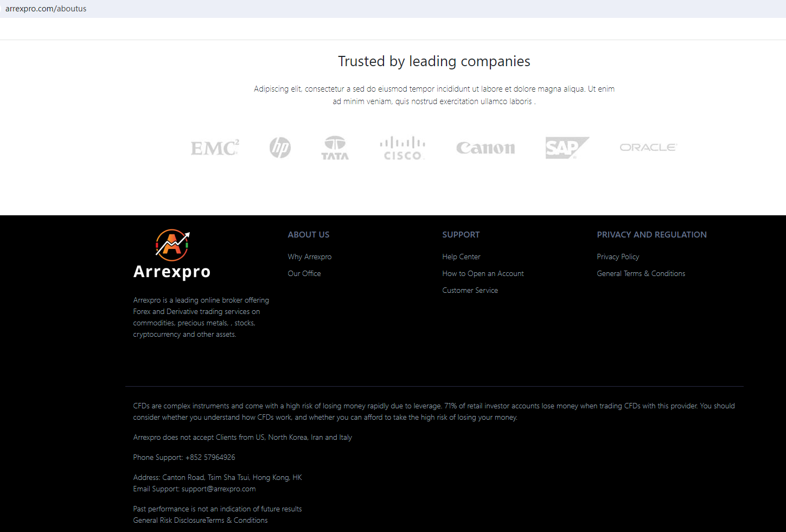This screenshot has height=532, width=786.
Task: Click the Cisco company logo
Action: pyautogui.click(x=402, y=148)
